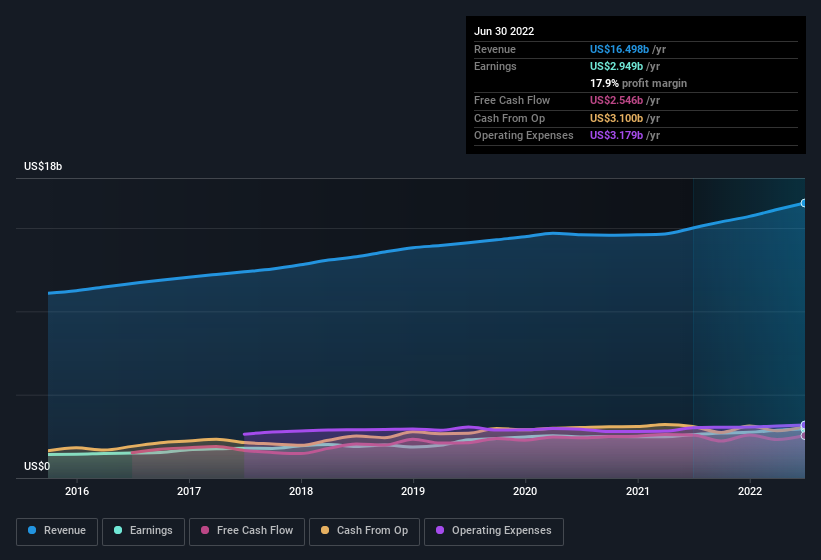
Task: Click the Cash From Op tooltip row label
Action: 509,118
